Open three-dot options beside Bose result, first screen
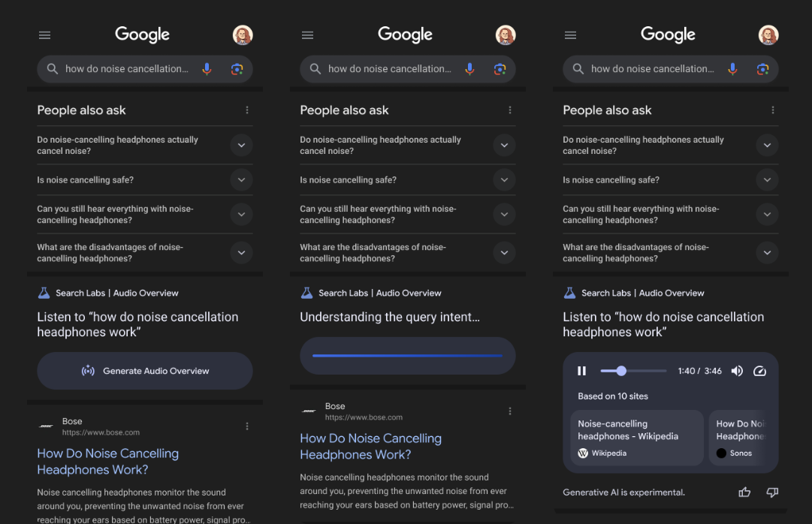 247,426
